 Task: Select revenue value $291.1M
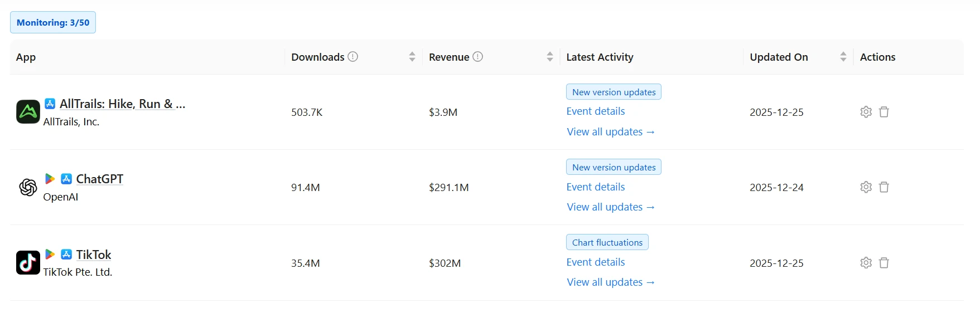(x=449, y=187)
